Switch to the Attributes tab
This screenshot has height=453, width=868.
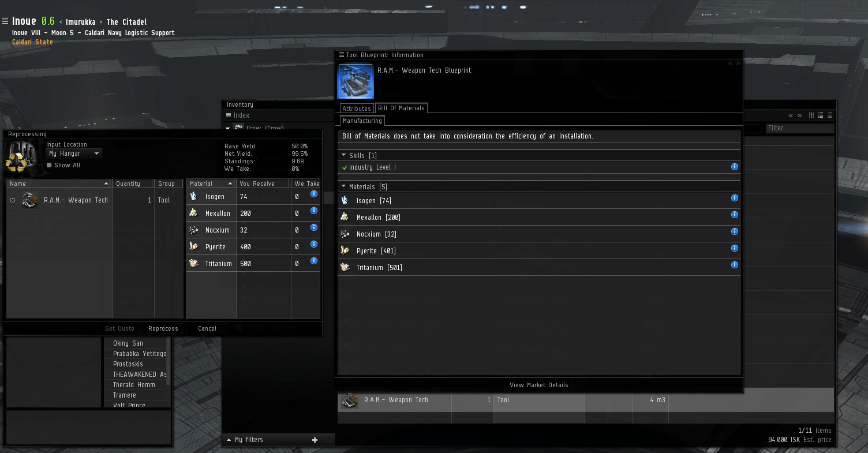coord(357,108)
